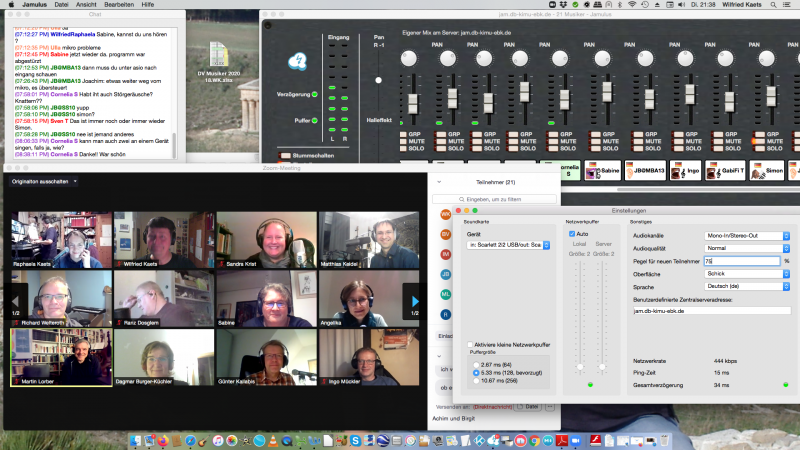800x450 pixels.
Task: Open the Bearbeiten menu
Action: 120,6
